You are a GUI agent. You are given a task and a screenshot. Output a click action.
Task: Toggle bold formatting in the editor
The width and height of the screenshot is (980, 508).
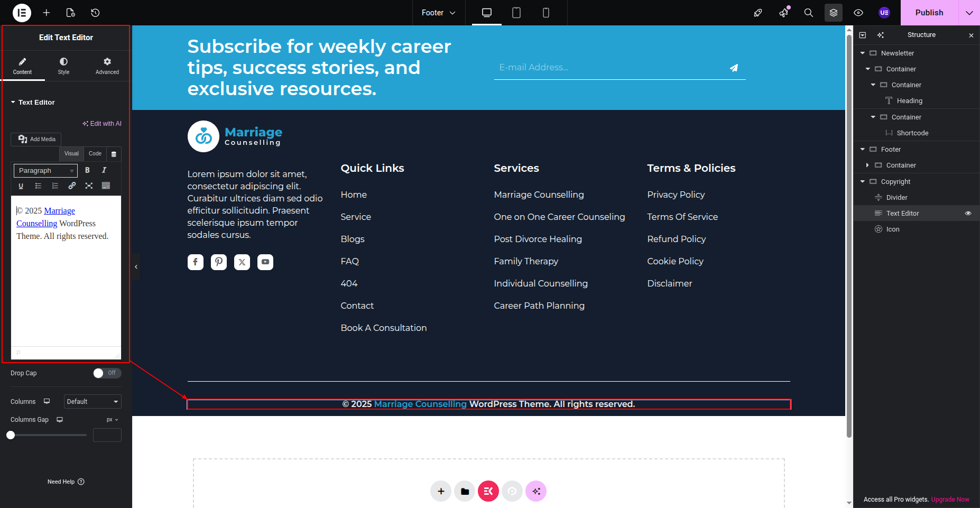87,170
